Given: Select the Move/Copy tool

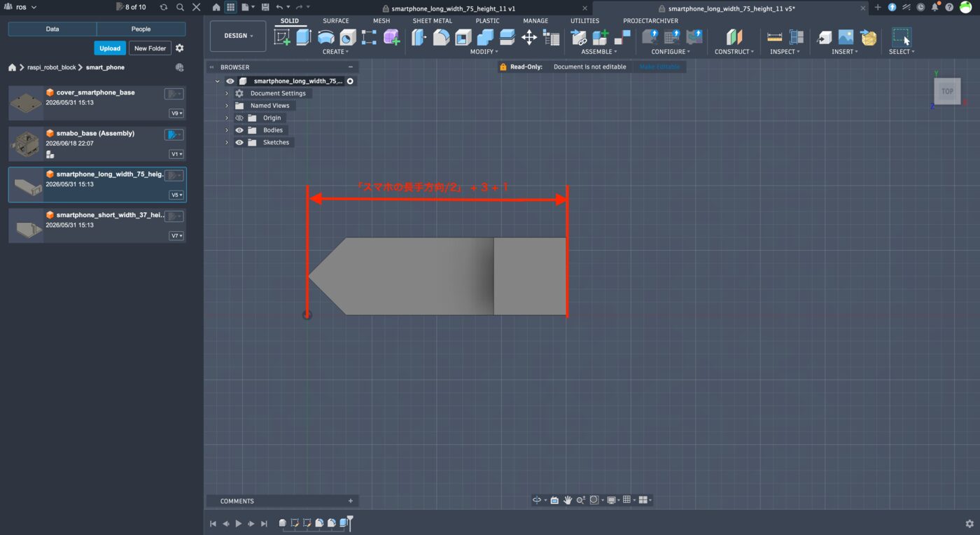Looking at the screenshot, I should pos(529,37).
